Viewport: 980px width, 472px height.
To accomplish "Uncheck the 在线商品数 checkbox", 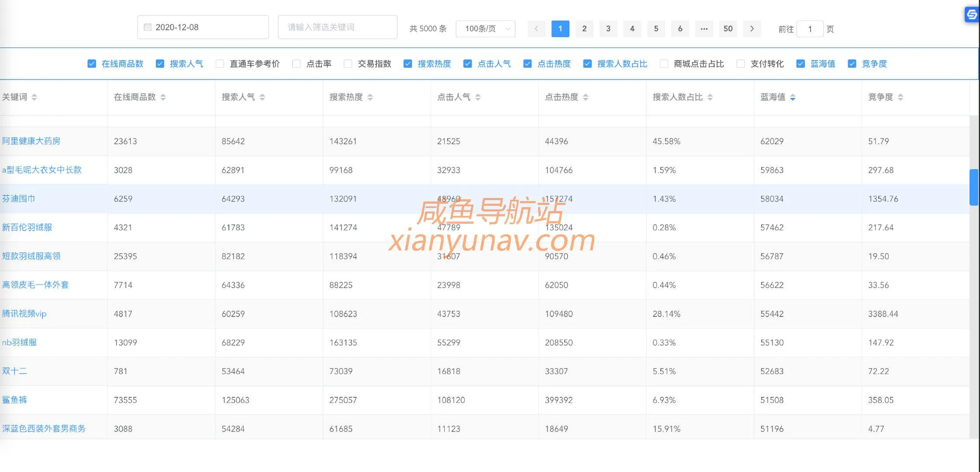I will pyautogui.click(x=92, y=64).
